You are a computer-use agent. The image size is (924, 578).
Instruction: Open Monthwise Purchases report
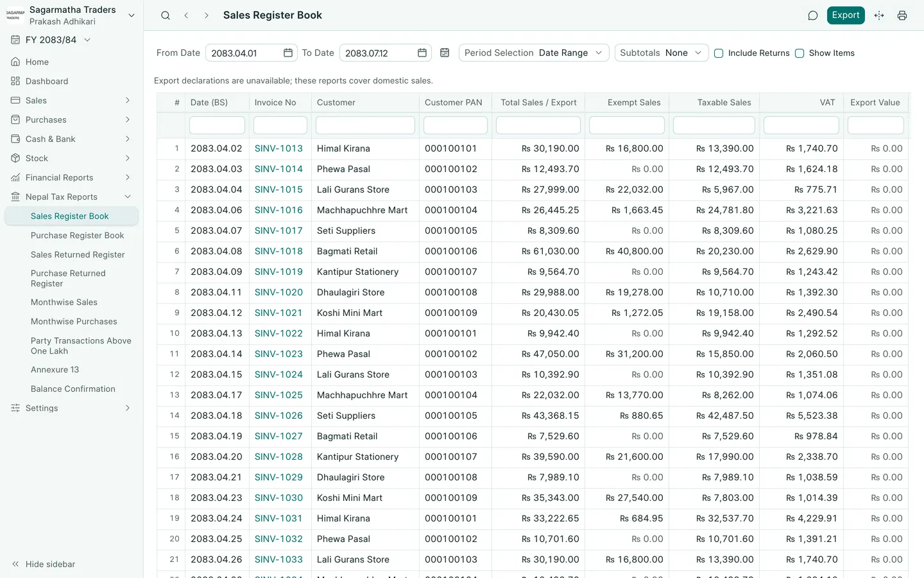[x=74, y=321]
